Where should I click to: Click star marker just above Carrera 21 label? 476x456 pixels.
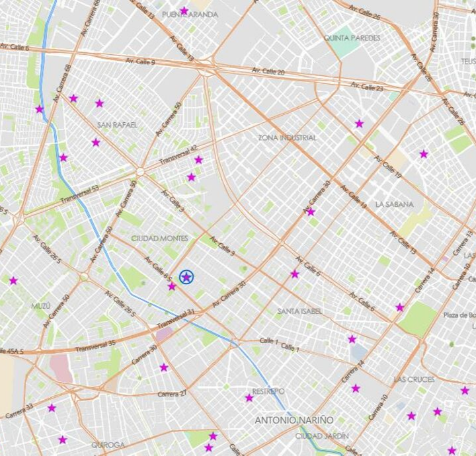click(x=164, y=367)
